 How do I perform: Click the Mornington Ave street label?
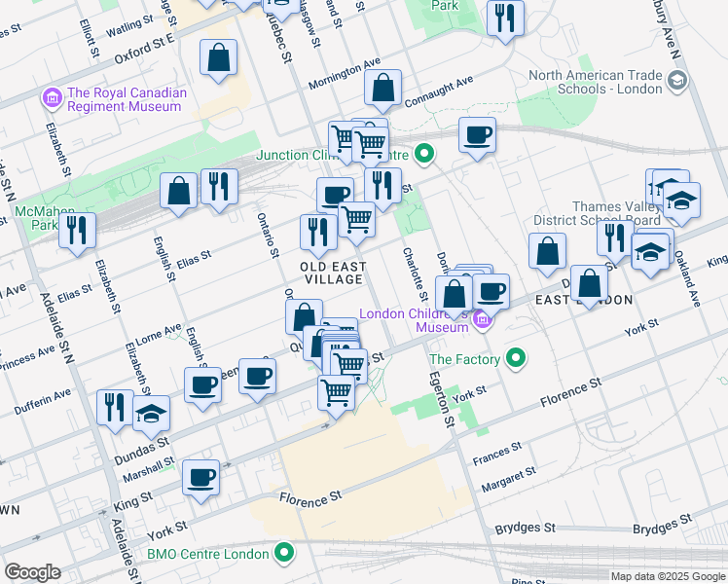click(x=345, y=73)
